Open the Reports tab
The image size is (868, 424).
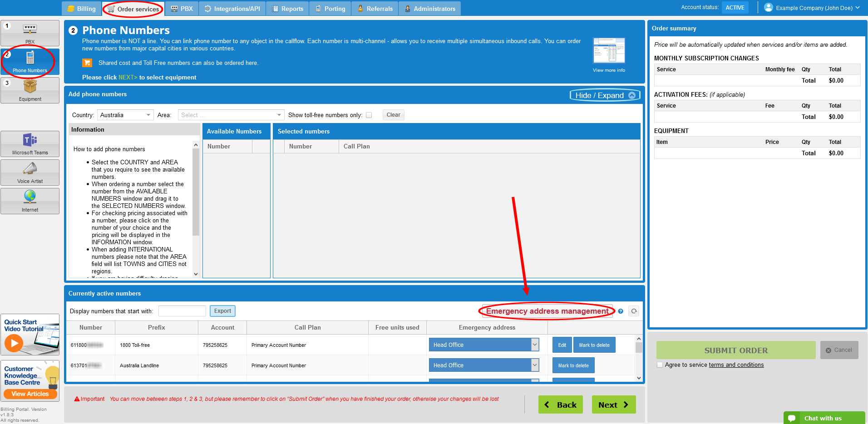tap(287, 9)
